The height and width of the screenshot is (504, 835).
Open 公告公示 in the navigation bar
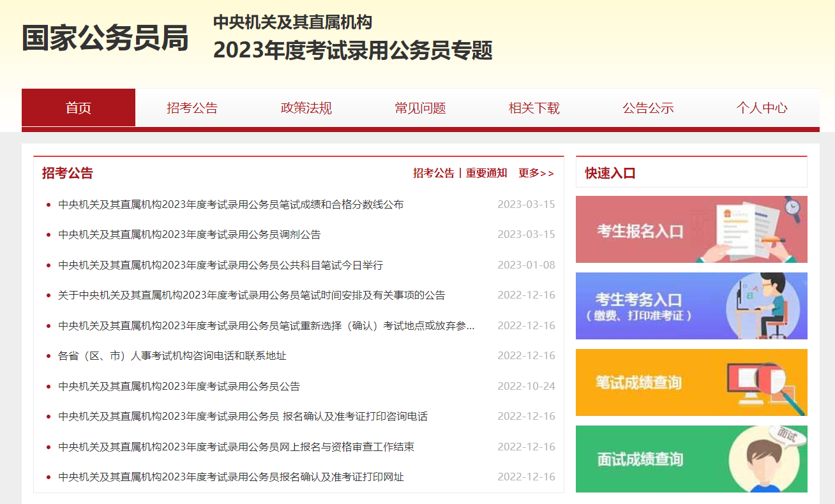pos(648,108)
